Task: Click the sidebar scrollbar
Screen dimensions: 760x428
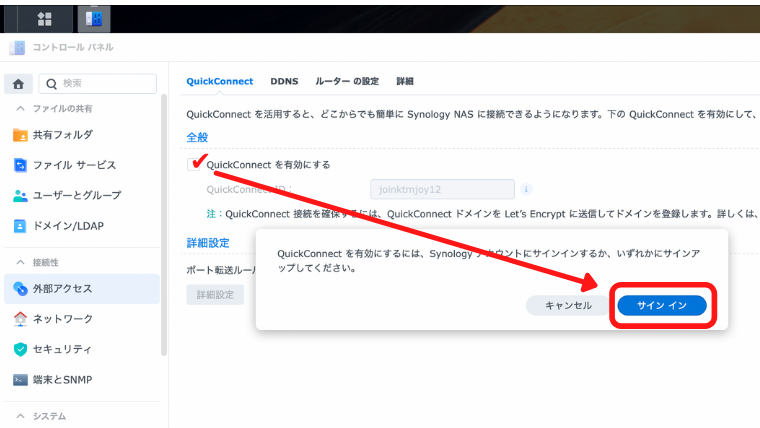Action: [164, 225]
